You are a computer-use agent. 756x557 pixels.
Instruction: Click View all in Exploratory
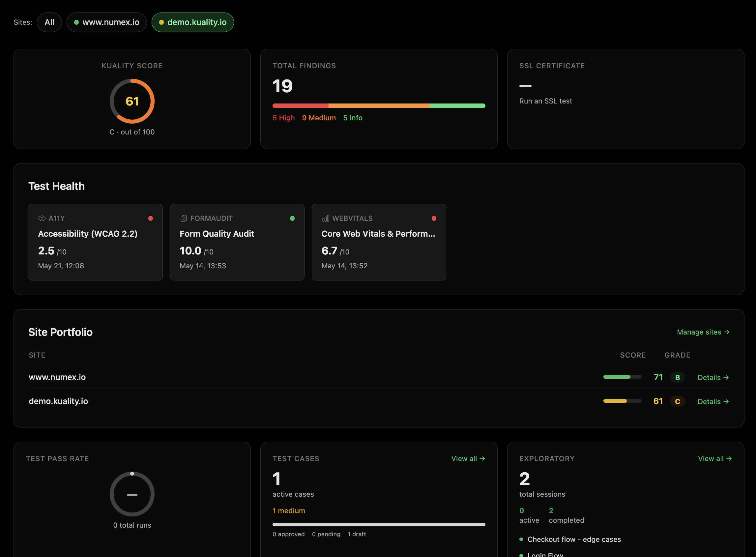point(715,458)
